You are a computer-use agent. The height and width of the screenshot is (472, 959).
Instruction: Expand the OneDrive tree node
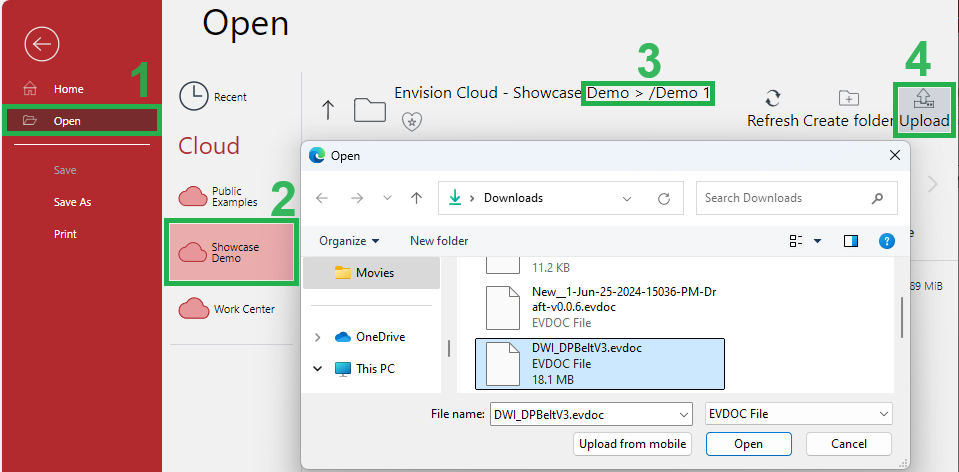pyautogui.click(x=317, y=337)
